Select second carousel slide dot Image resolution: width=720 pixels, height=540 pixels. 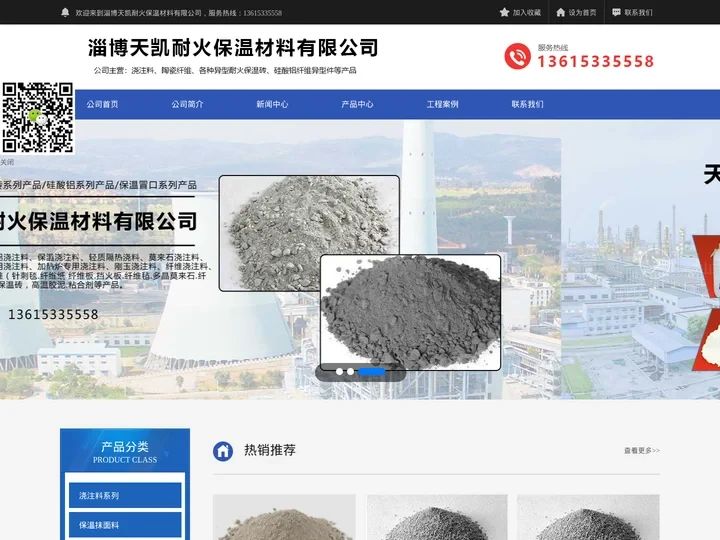(350, 371)
